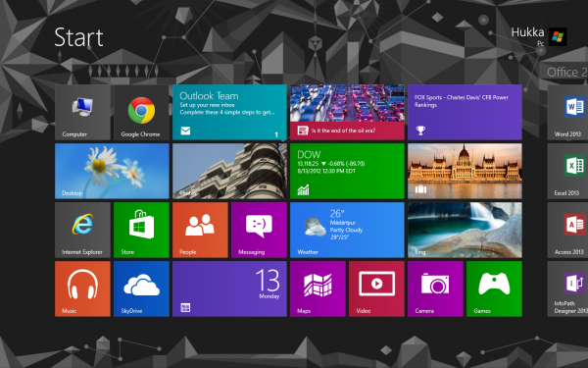The width and height of the screenshot is (588, 368).
Task: Open the oil era news tile
Action: point(347,112)
